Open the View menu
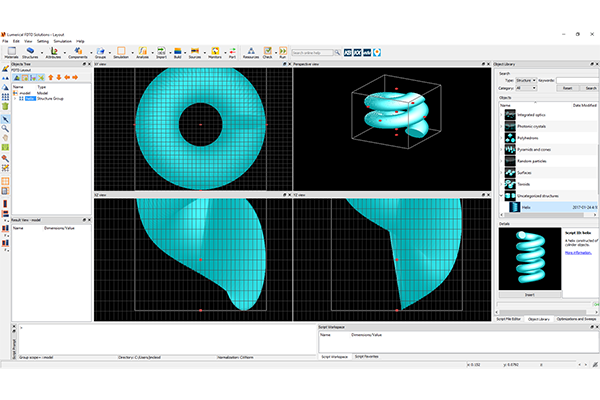The width and height of the screenshot is (600, 400). click(28, 41)
